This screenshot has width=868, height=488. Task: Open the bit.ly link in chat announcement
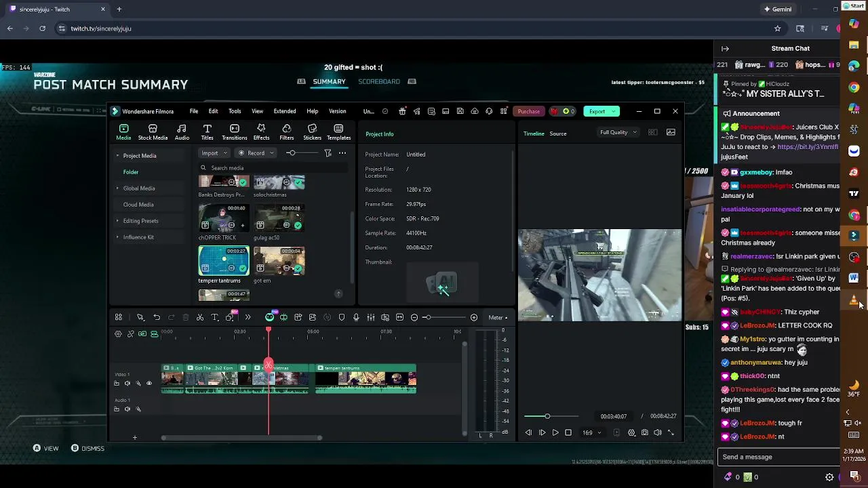pyautogui.click(x=808, y=147)
